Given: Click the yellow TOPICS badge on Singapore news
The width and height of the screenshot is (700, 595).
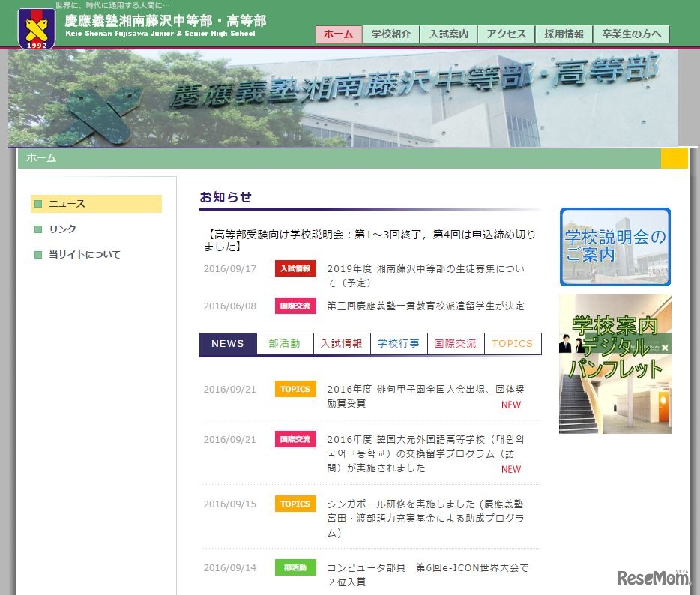Looking at the screenshot, I should pos(295,504).
